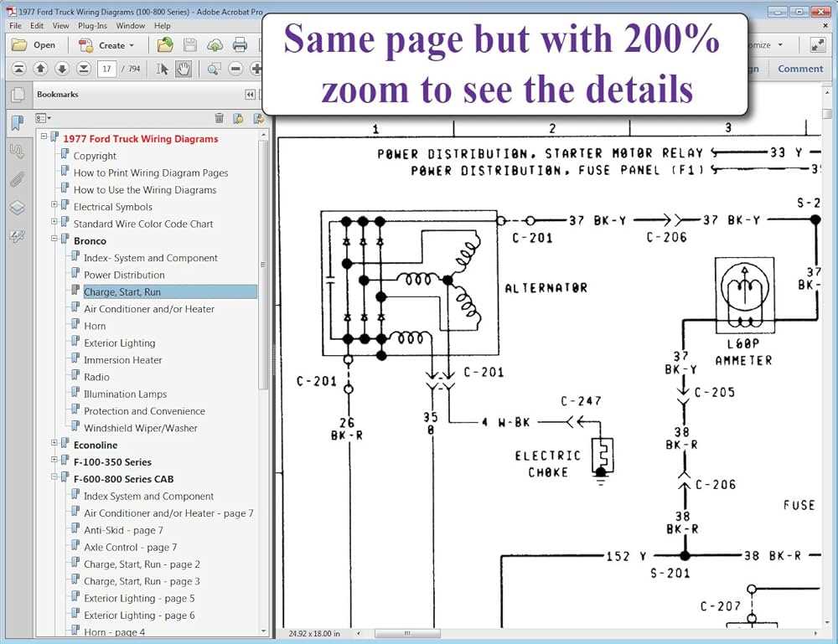Screen dimensions: 838x644
Task: Open the Layers panel icon in sidebar
Action: pos(18,208)
